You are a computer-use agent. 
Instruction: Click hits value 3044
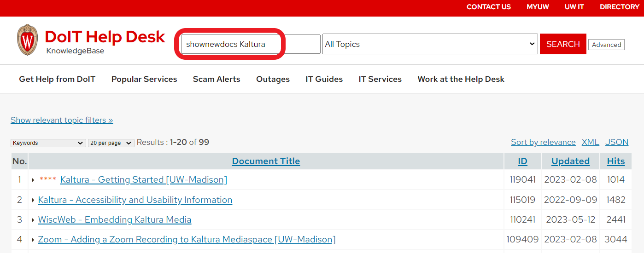pyautogui.click(x=616, y=240)
